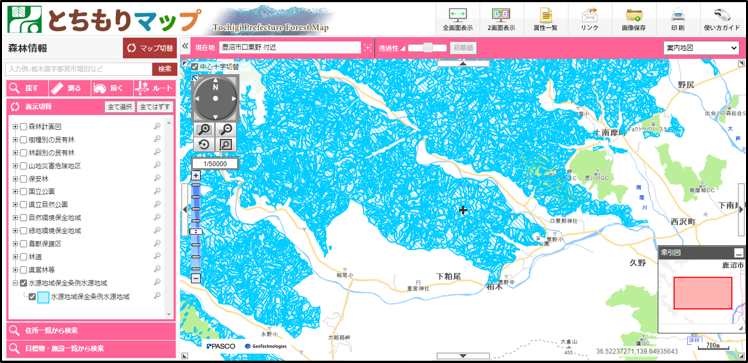Select the ルート route tab
The image size is (748, 363).
[x=154, y=88]
